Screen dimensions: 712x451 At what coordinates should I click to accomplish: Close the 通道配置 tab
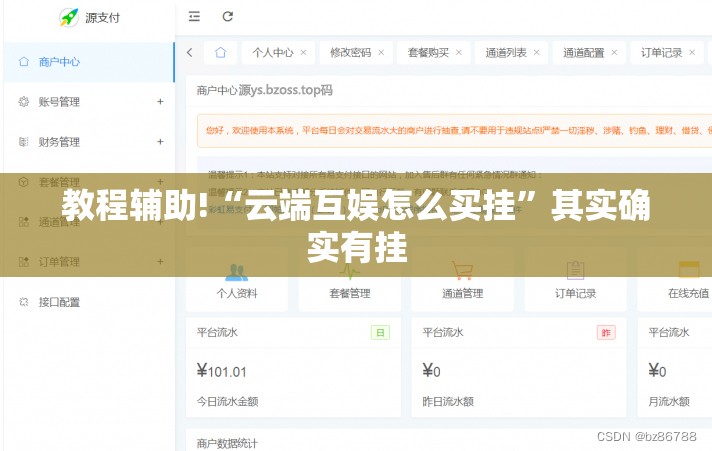(614, 53)
